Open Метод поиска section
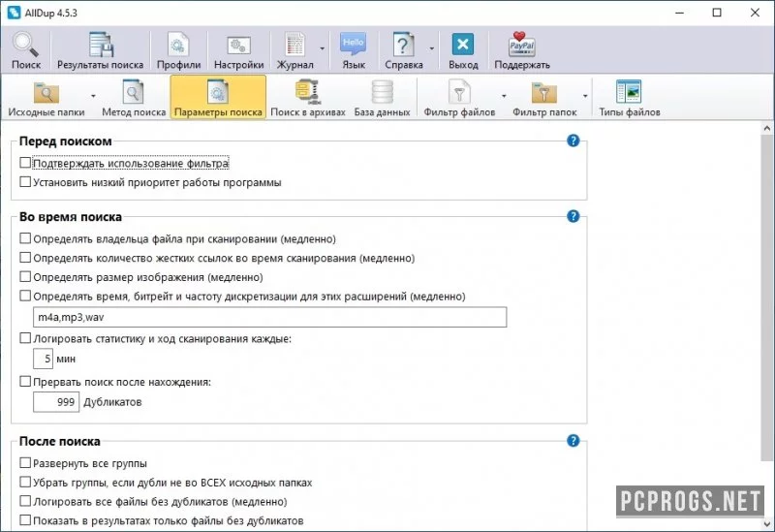Viewport: 775px width, 532px height. 134,98
